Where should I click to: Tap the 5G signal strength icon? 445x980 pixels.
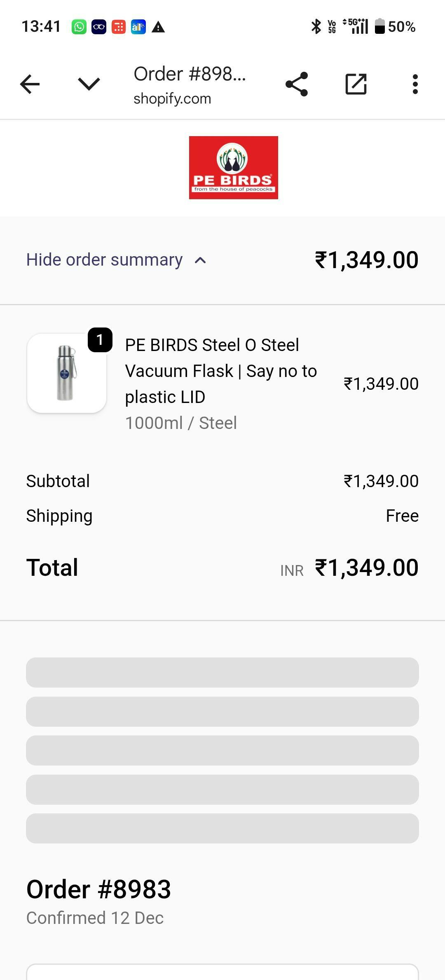click(x=356, y=26)
